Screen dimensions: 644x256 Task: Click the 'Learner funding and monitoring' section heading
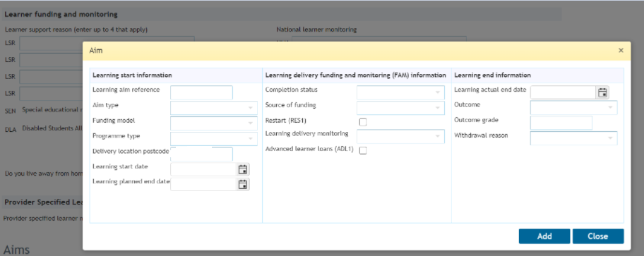pyautogui.click(x=61, y=14)
